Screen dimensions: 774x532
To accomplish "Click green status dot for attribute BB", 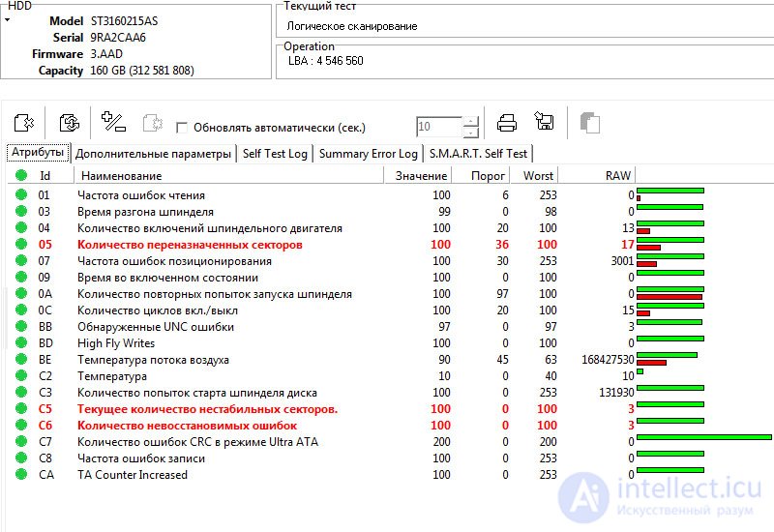I will pyautogui.click(x=20, y=326).
